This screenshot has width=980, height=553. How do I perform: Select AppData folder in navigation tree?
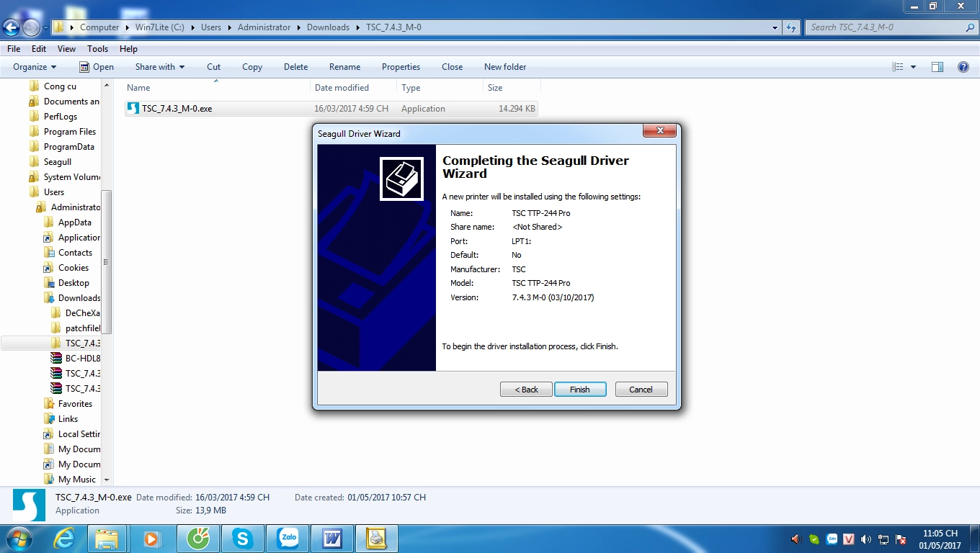pyautogui.click(x=74, y=222)
